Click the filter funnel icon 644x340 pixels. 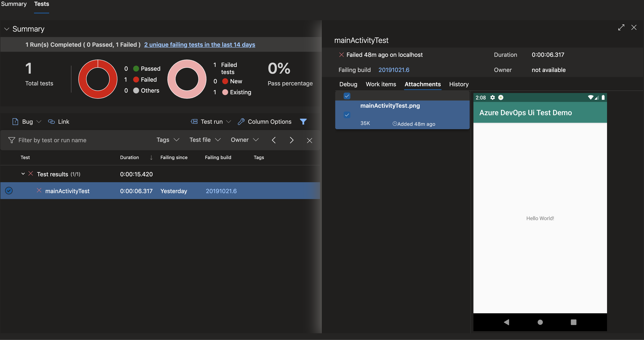click(303, 122)
